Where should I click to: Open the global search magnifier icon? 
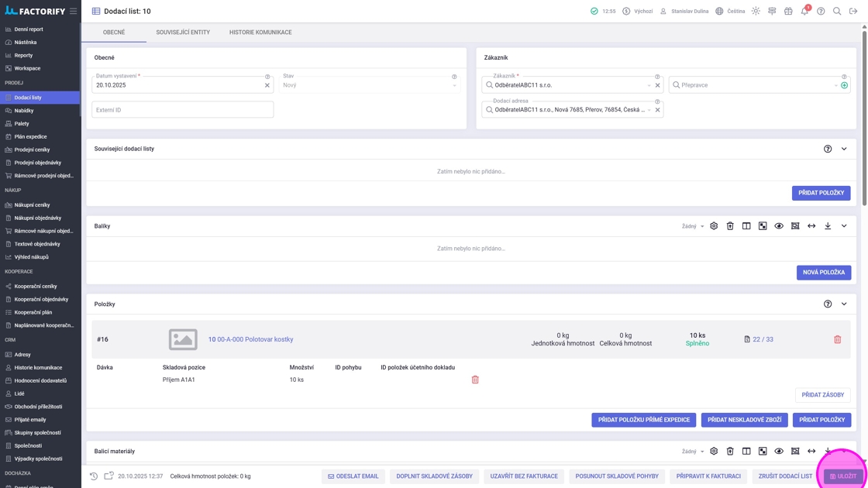(x=837, y=12)
